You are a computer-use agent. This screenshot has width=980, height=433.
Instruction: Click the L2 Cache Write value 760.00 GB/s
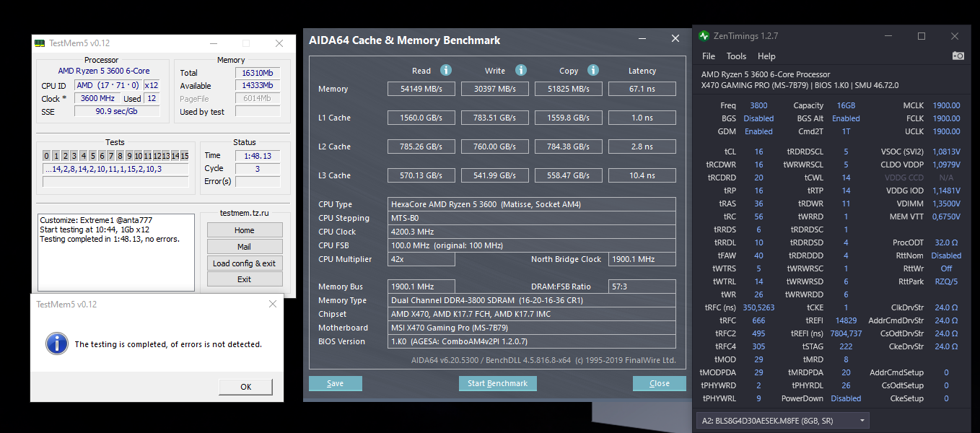tap(495, 146)
